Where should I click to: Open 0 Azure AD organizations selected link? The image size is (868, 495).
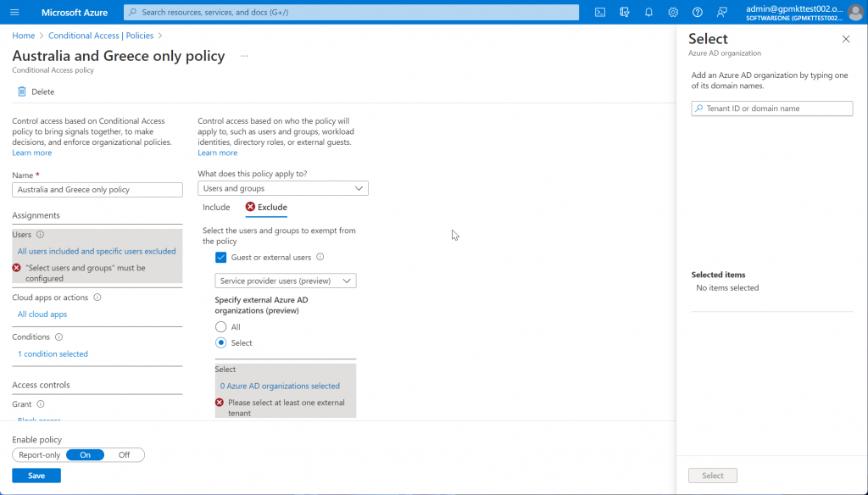280,386
